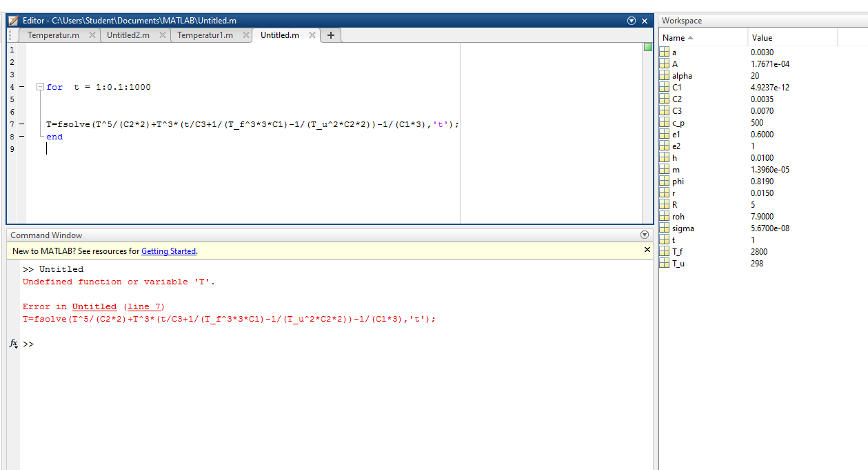Viewport: 868px width, 470px height.
Task: Add new editor tab with plus icon
Action: (x=331, y=35)
